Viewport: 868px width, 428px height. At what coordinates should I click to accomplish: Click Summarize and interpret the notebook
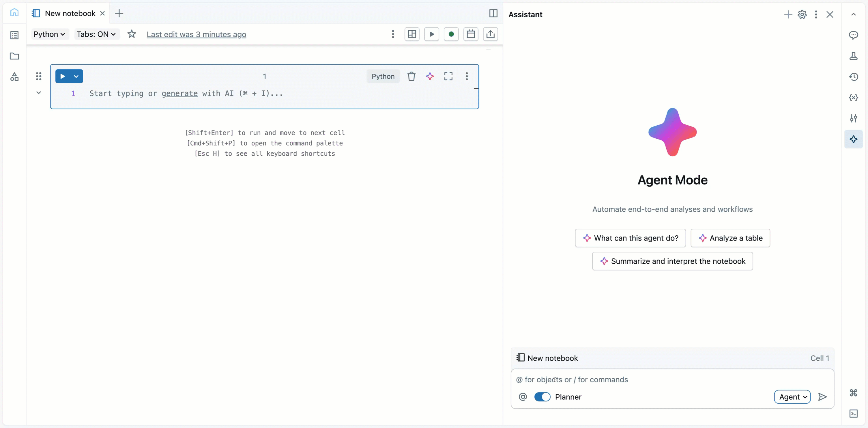(x=673, y=261)
